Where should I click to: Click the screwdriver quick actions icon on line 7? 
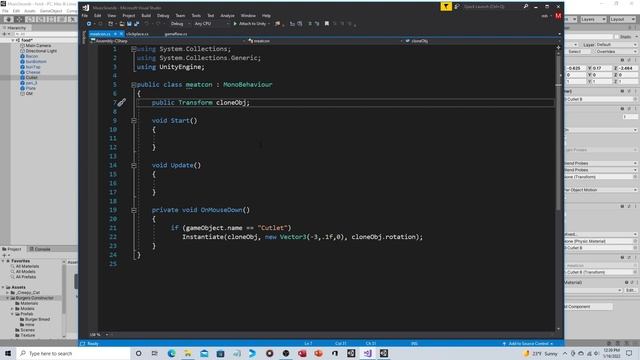click(x=122, y=102)
